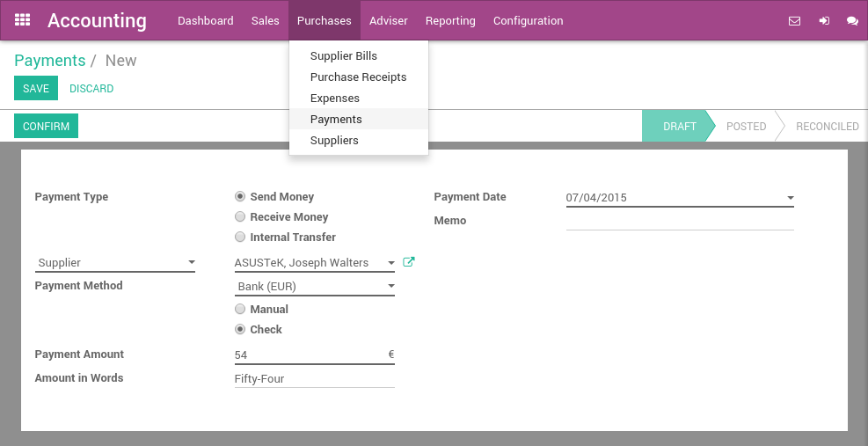Open the Bank (EUR) payment method dropdown
Screen dimensions: 868x446
315,287
